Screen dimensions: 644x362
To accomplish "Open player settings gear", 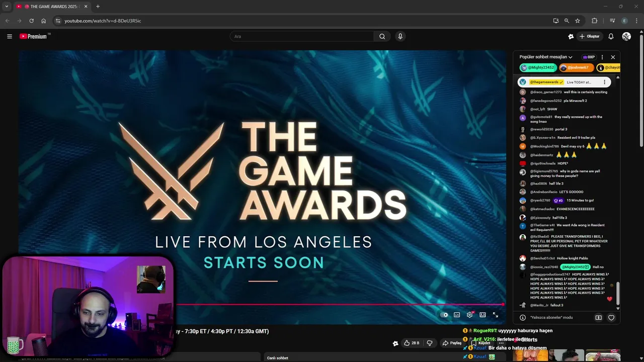I will 469,315.
